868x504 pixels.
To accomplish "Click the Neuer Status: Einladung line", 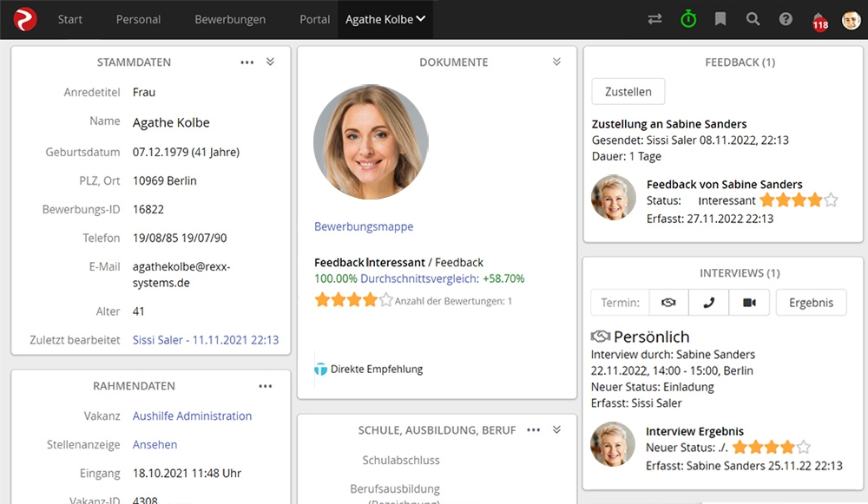I will pyautogui.click(x=652, y=387).
